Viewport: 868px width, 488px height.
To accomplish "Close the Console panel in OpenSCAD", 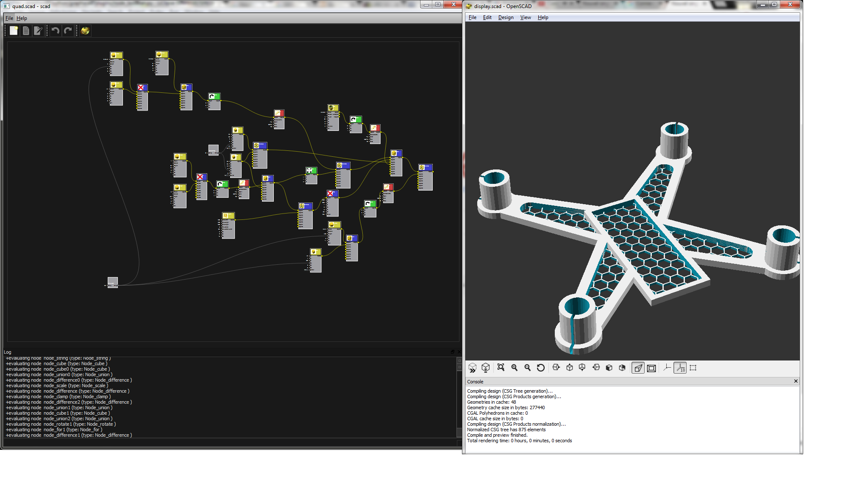I will pos(796,381).
